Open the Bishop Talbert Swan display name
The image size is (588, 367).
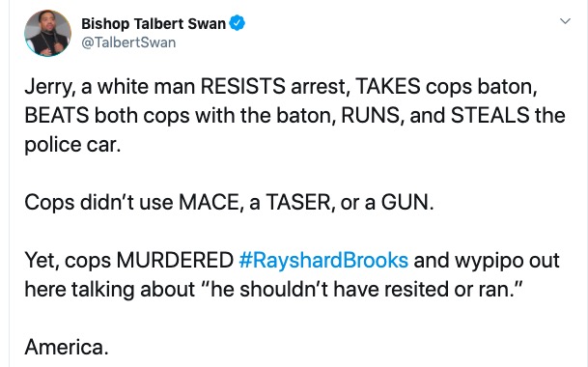click(x=154, y=23)
